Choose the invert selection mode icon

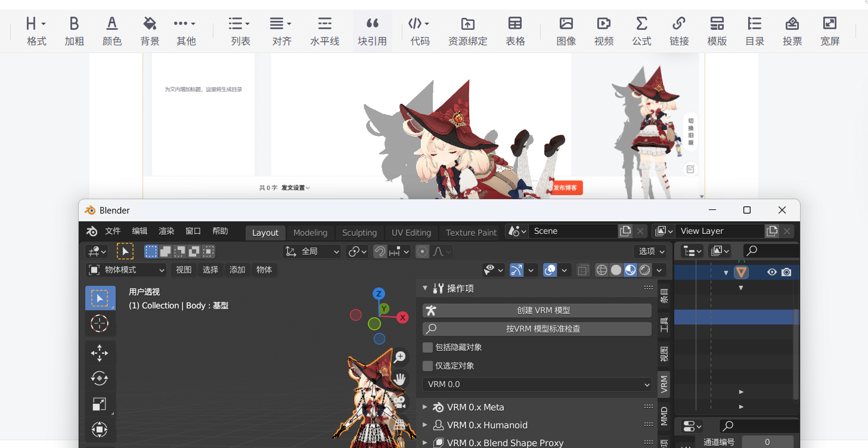[194, 252]
